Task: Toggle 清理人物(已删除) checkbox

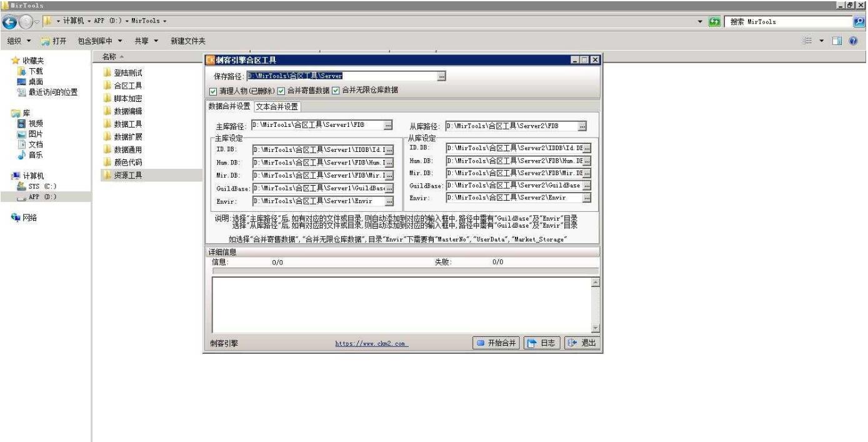Action: [212, 91]
